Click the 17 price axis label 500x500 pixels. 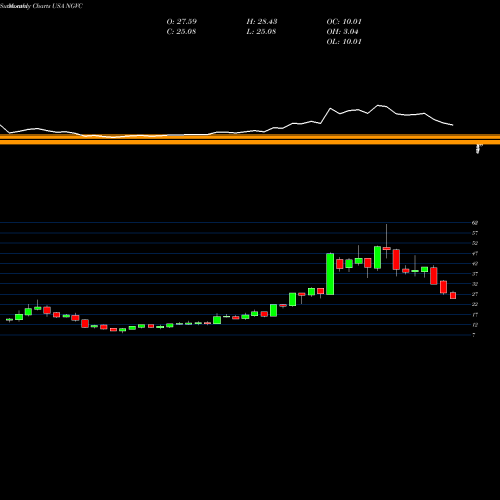(475, 315)
